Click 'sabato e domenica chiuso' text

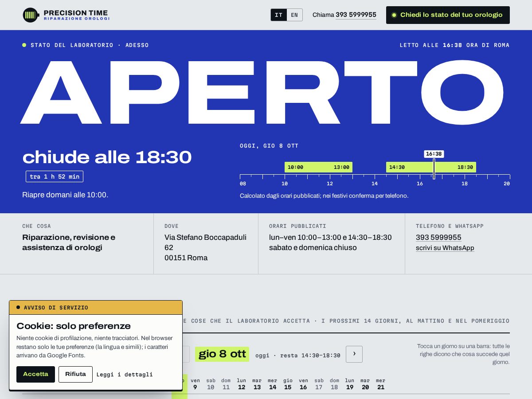[313, 247]
